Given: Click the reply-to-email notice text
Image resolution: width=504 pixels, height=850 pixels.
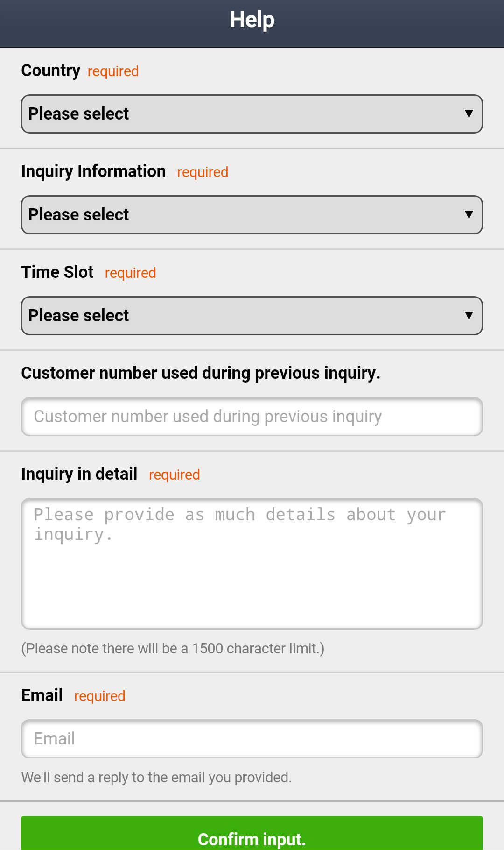Looking at the screenshot, I should (156, 777).
